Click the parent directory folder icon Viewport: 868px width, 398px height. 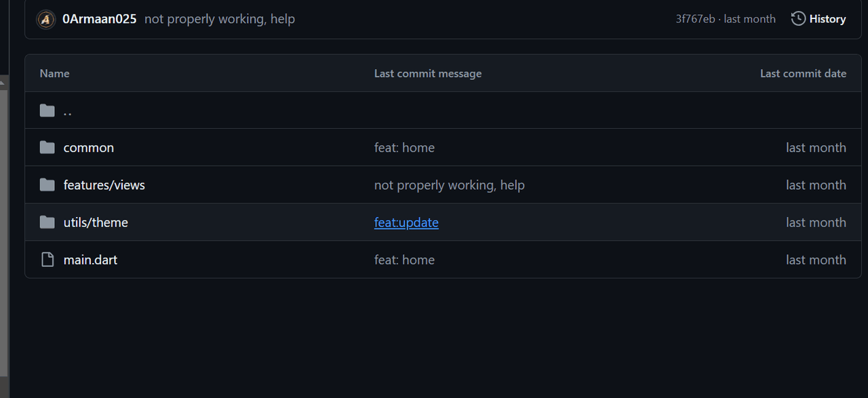(47, 111)
